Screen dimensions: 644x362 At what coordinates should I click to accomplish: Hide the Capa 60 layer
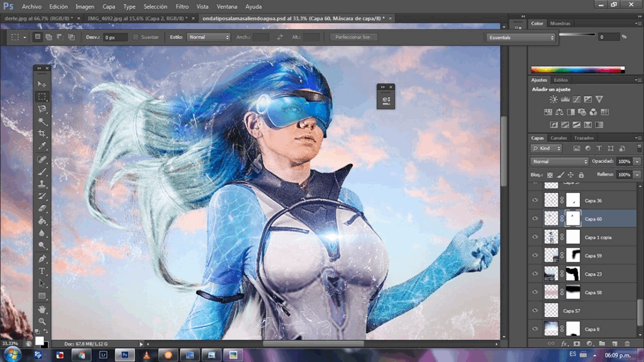coord(535,219)
